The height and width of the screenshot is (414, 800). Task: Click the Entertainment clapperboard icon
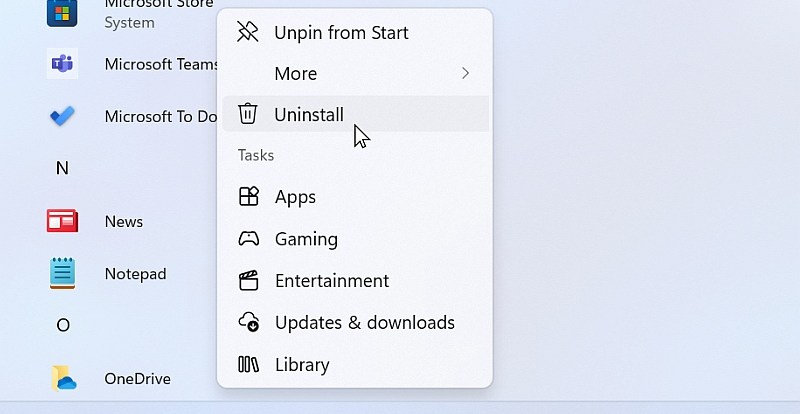(248, 280)
